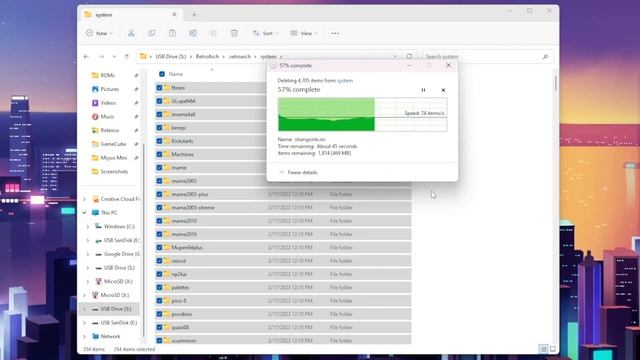This screenshot has height=360, width=640.
Task: Click USB Drive (S:) breadcrumb
Action: coord(171,56)
